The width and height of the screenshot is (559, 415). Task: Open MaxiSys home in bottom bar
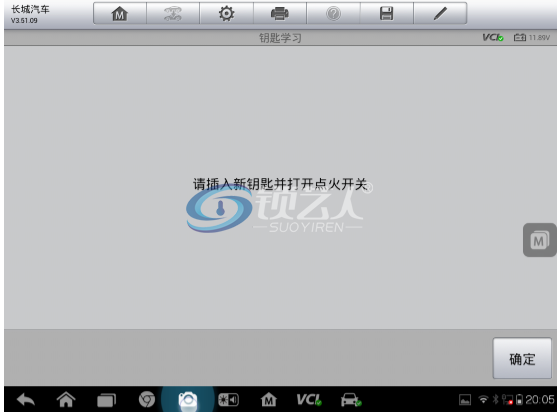(268, 400)
